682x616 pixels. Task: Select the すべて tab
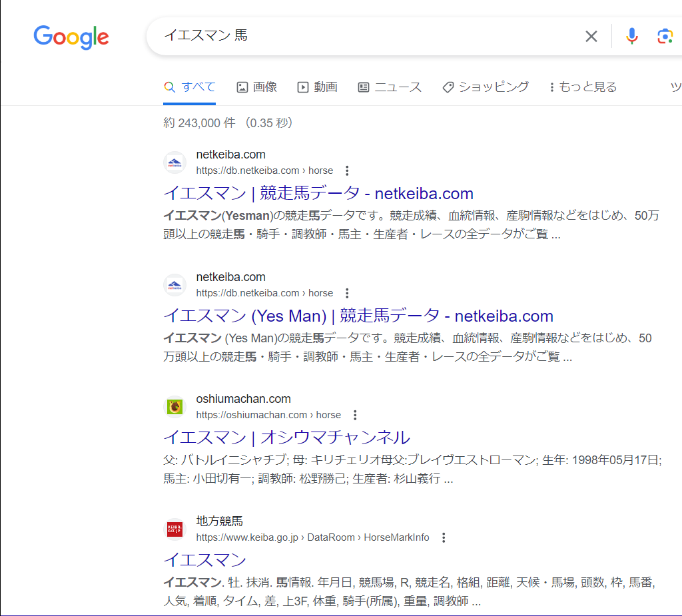pyautogui.click(x=190, y=87)
